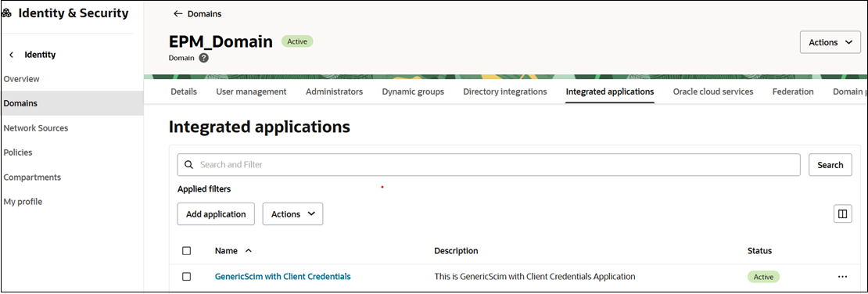The width and height of the screenshot is (868, 294).
Task: Switch to Oracle cloud services tab
Action: pyautogui.click(x=713, y=92)
